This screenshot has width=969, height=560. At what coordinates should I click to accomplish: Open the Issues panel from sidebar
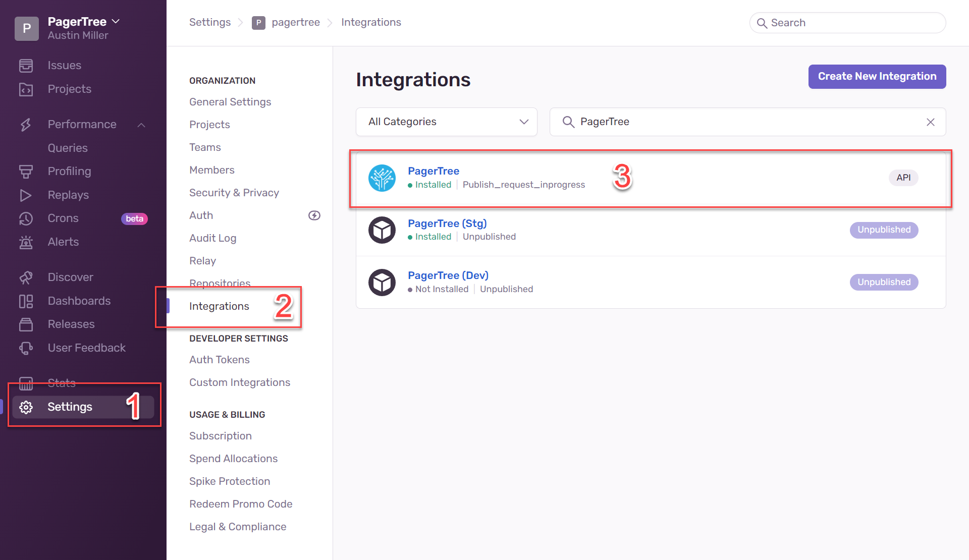tap(26, 65)
